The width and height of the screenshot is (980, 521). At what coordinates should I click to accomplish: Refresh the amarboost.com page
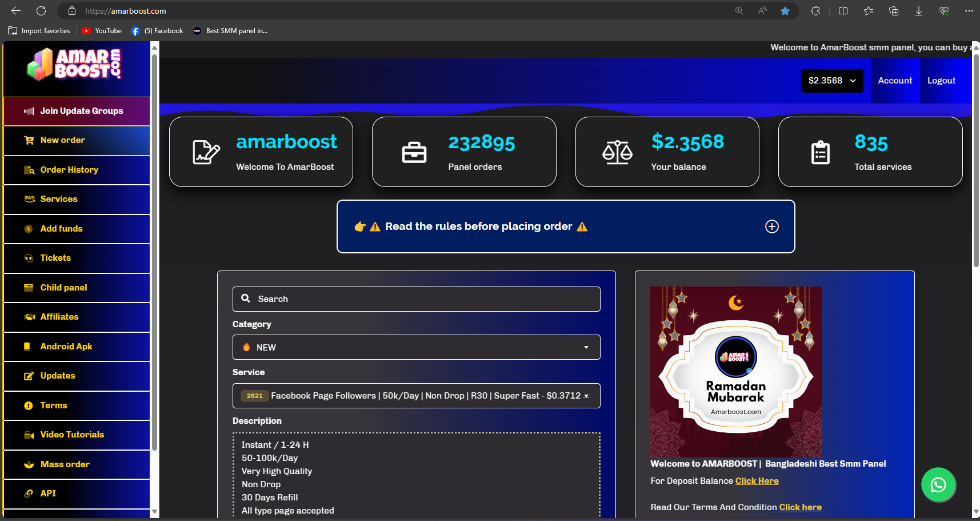coord(41,11)
